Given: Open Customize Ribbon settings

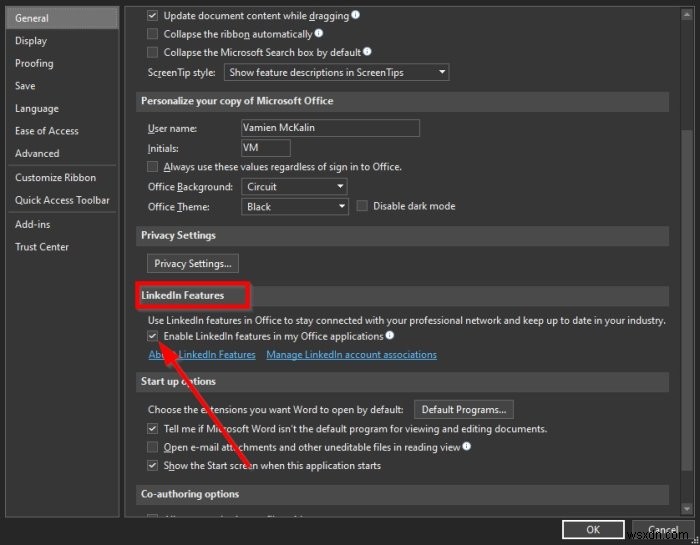Looking at the screenshot, I should 62,177.
